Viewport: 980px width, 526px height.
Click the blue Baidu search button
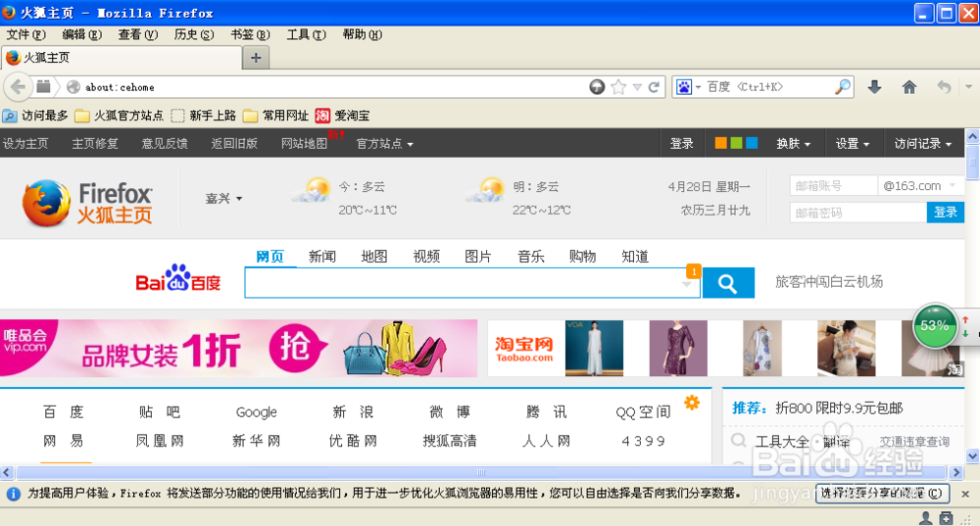728,283
